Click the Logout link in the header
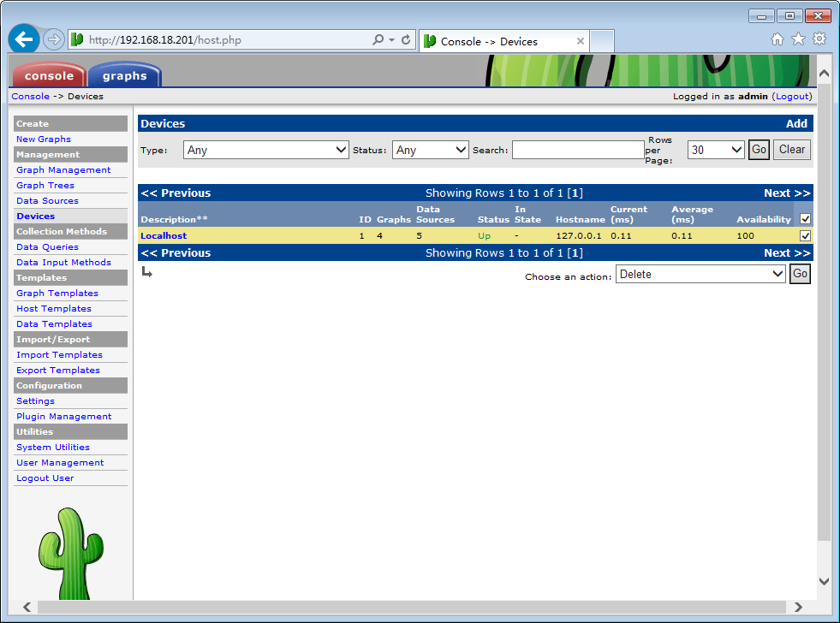 tap(792, 97)
